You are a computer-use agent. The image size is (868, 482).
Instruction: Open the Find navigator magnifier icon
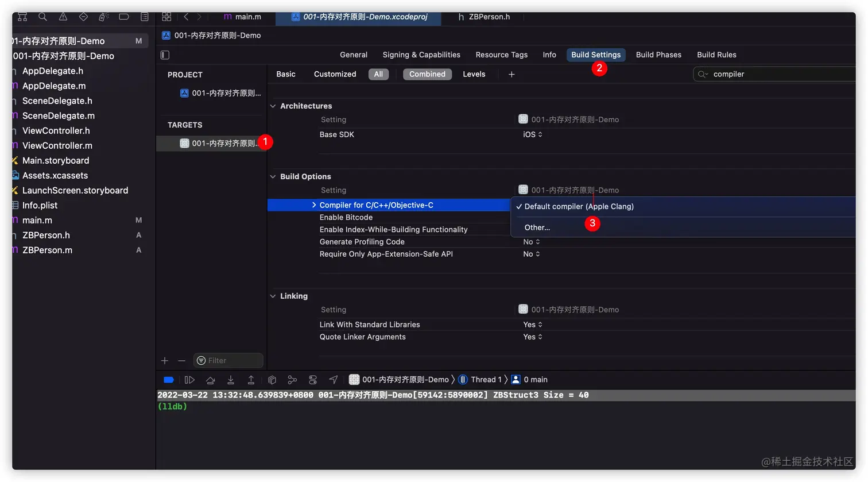(42, 17)
